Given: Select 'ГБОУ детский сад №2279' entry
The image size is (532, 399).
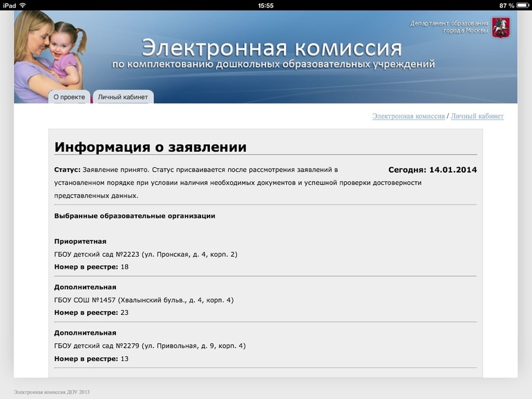Looking at the screenshot, I should coord(150,346).
